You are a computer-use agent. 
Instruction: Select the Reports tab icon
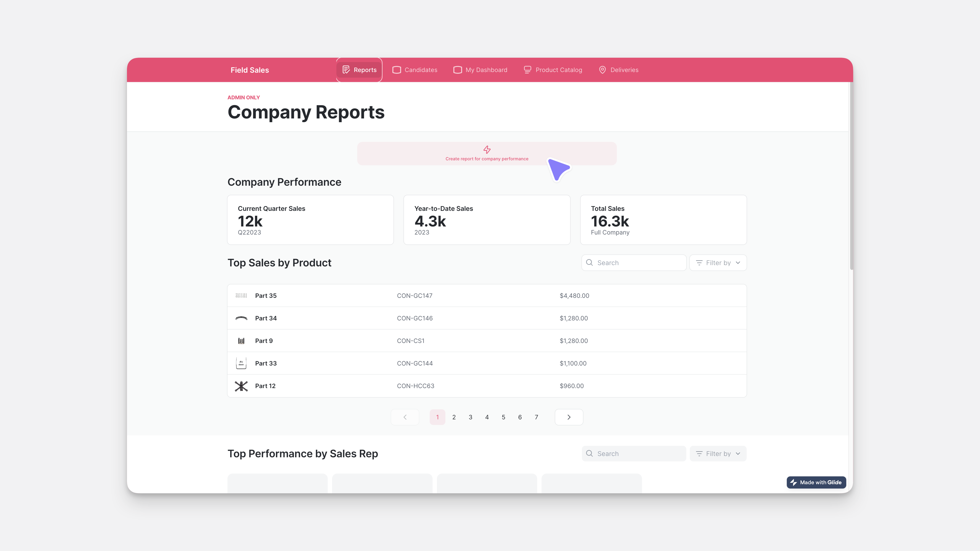(x=346, y=70)
